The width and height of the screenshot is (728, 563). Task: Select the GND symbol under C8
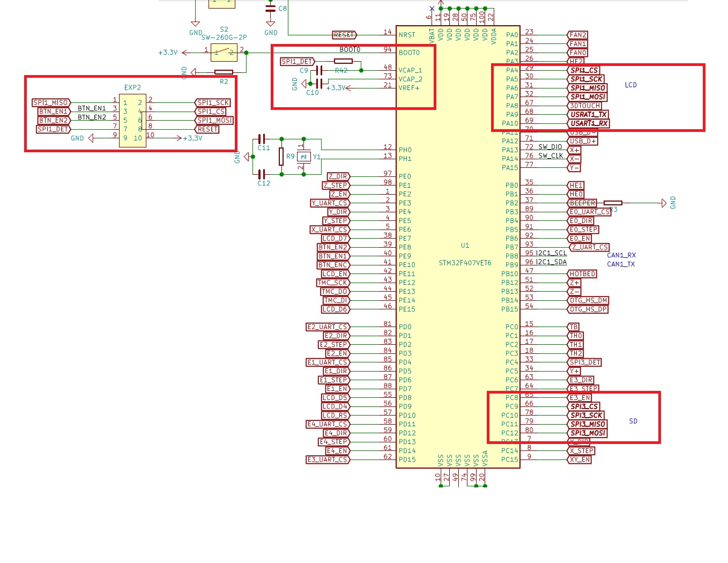click(271, 24)
